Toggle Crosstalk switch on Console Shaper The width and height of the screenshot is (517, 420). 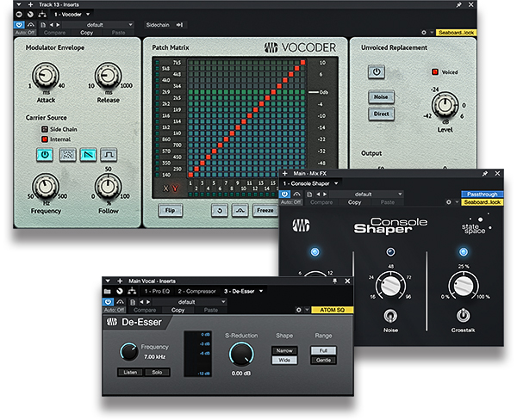(463, 316)
